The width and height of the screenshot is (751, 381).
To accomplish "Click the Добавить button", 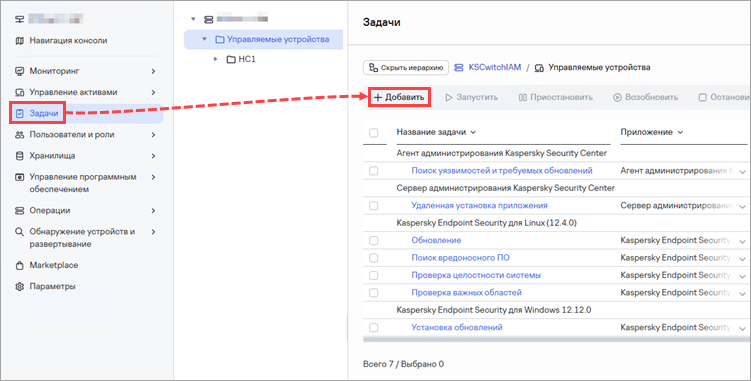I will (399, 97).
